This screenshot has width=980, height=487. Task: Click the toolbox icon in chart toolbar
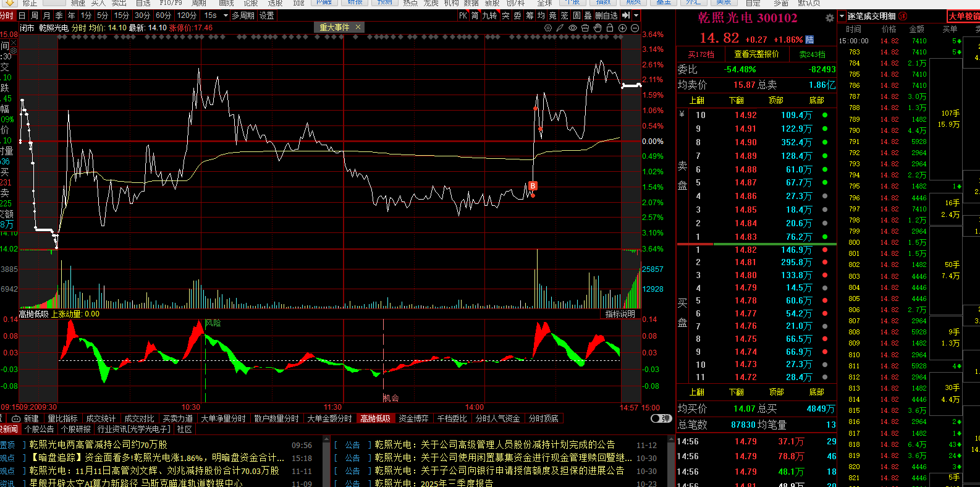point(585,28)
